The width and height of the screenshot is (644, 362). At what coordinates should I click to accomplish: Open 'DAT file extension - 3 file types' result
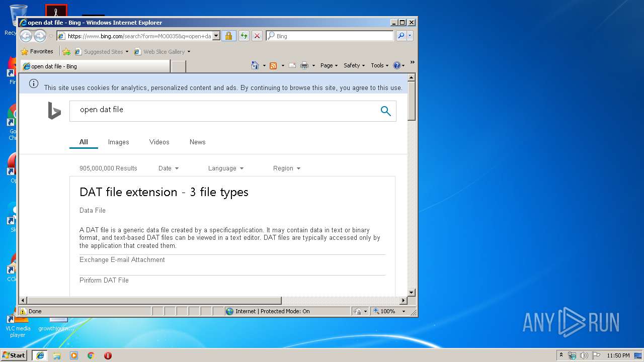164,192
